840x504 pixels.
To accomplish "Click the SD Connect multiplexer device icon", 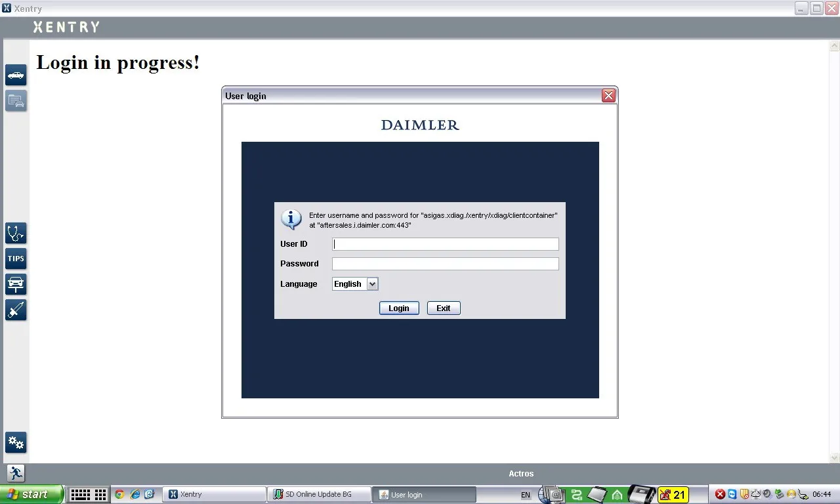I will point(642,493).
